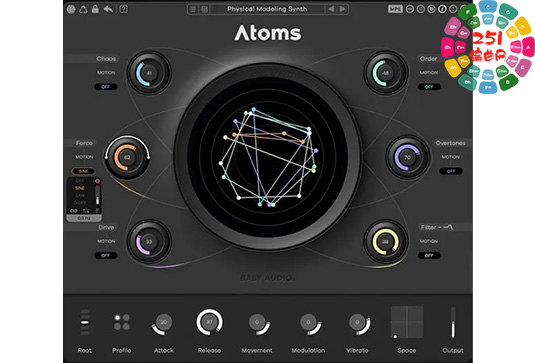The image size is (535, 363).
Task: Click the Order label
Action: click(x=429, y=59)
